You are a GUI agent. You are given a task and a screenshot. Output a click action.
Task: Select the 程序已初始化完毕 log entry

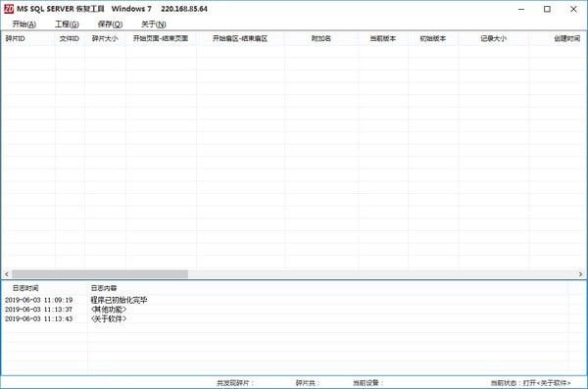point(119,300)
